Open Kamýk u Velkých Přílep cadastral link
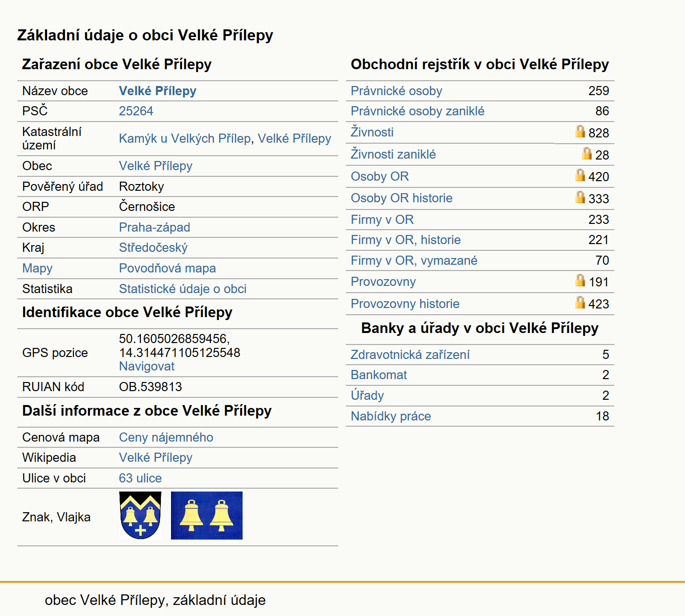Screen dimensions: 685x616 pyautogui.click(x=185, y=138)
